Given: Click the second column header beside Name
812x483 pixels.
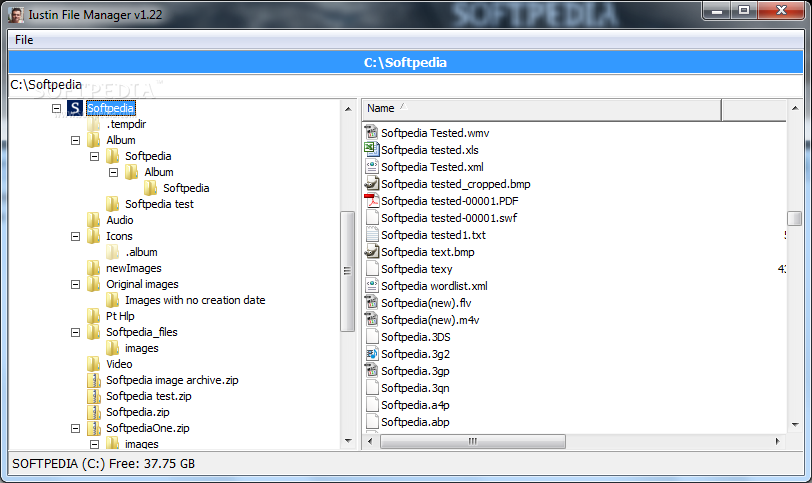Looking at the screenshot, I should pos(754,109).
